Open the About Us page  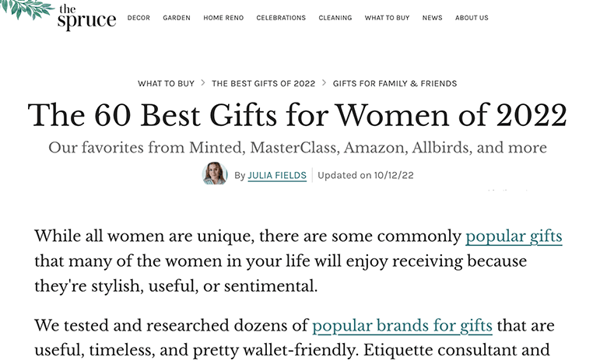[x=472, y=18]
